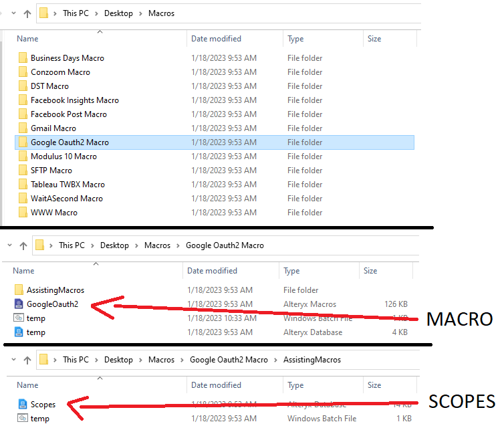Expand chevron after Macros in Google Oauth2 Macro window
The width and height of the screenshot is (504, 430).
click(178, 245)
